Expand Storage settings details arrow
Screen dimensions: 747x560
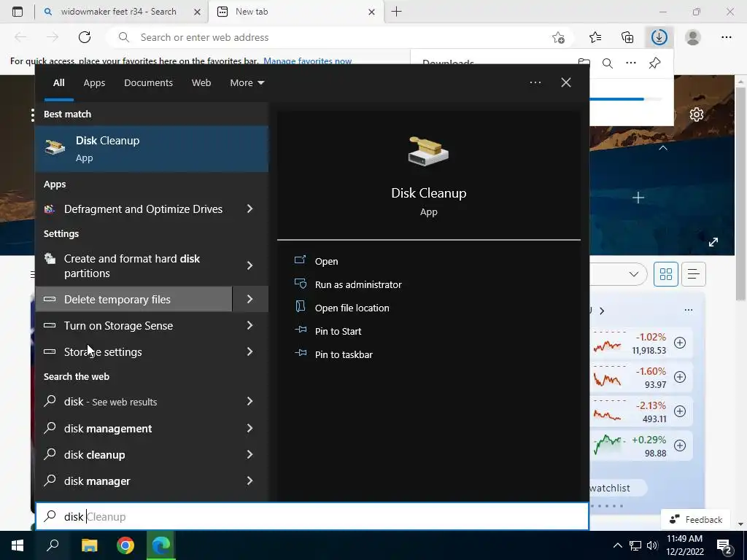[249, 351]
